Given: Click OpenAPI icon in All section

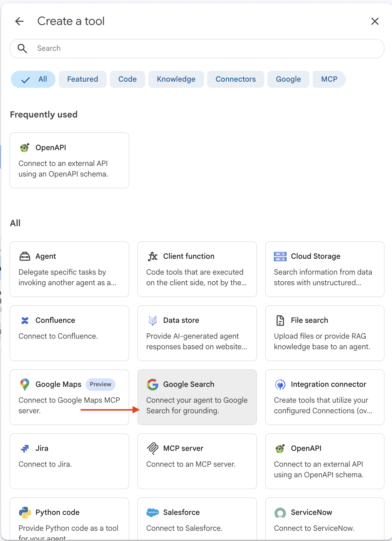Looking at the screenshot, I should (x=280, y=448).
